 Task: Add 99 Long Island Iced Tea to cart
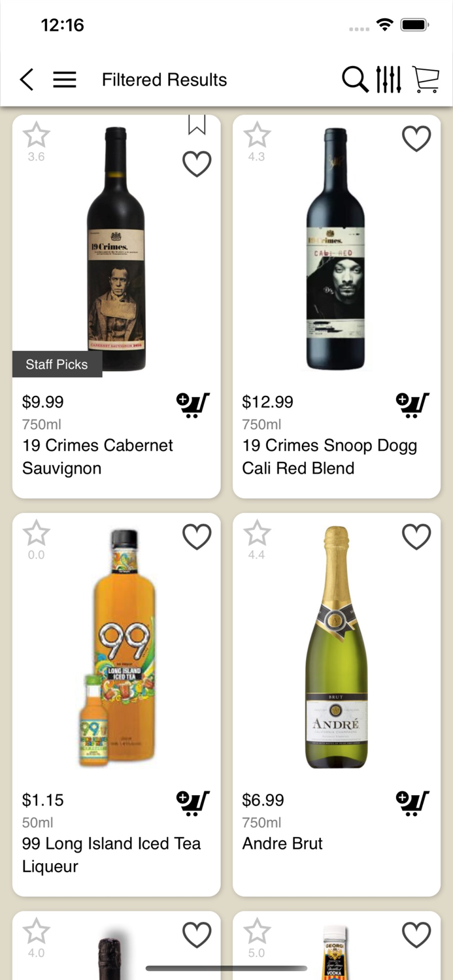click(193, 803)
